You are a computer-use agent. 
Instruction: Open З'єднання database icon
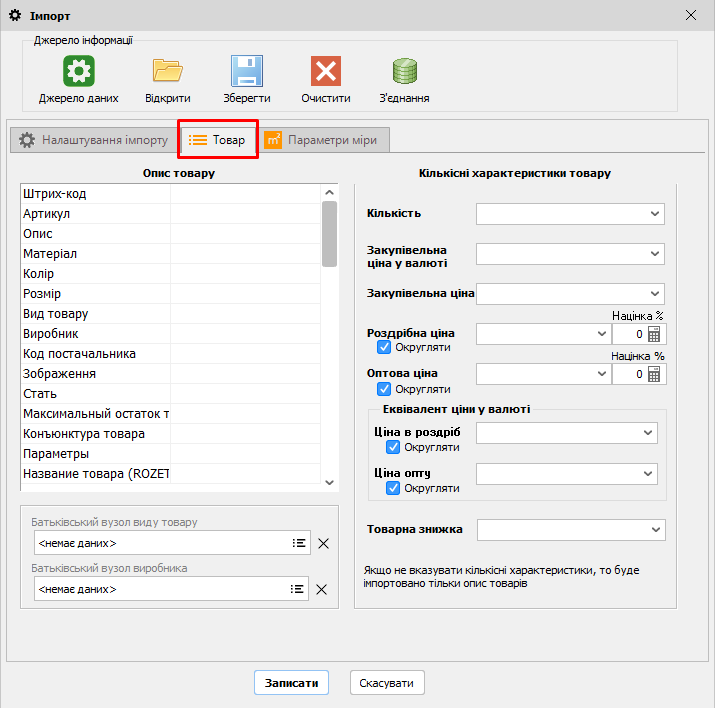(x=405, y=72)
